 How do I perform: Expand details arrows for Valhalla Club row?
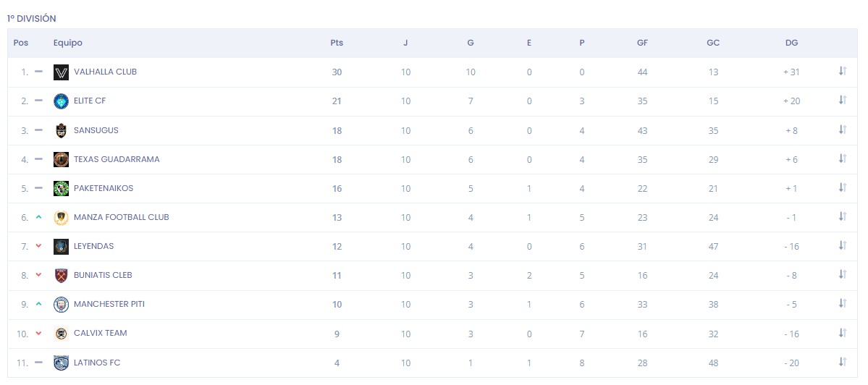pyautogui.click(x=842, y=71)
